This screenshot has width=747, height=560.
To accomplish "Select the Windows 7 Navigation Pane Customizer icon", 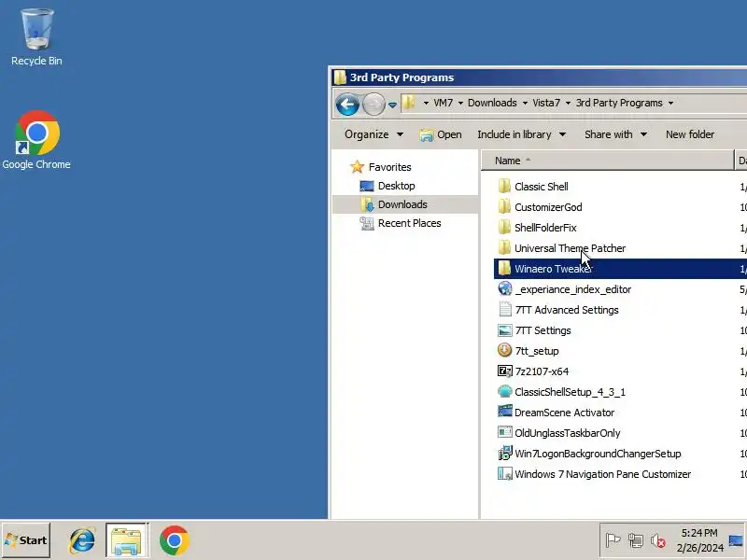I will pyautogui.click(x=504, y=474).
